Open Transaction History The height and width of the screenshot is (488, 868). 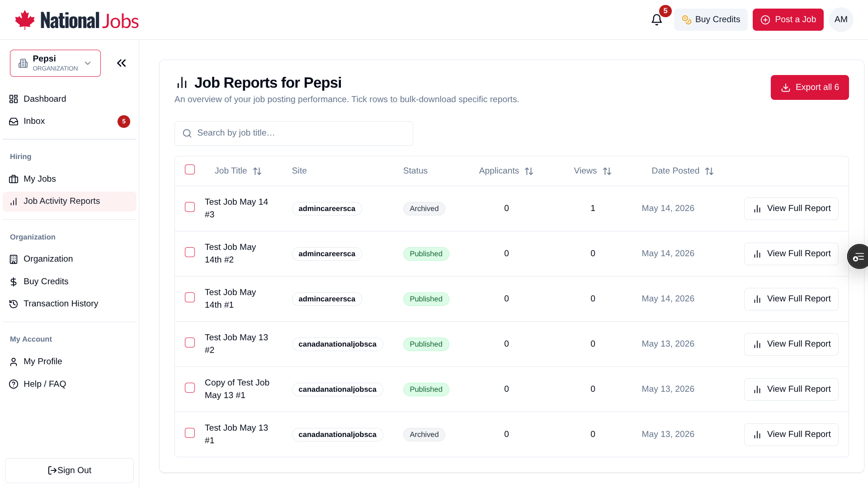[70, 304]
